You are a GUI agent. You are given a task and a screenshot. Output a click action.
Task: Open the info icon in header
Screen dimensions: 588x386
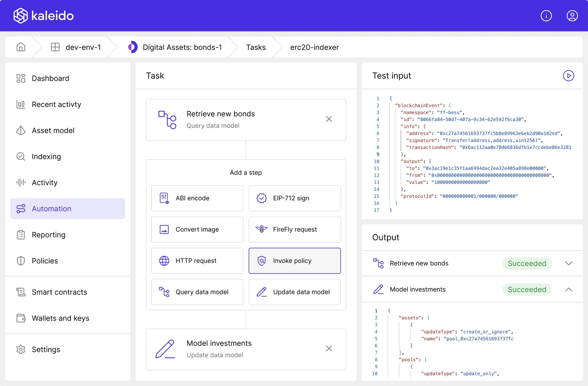(546, 16)
